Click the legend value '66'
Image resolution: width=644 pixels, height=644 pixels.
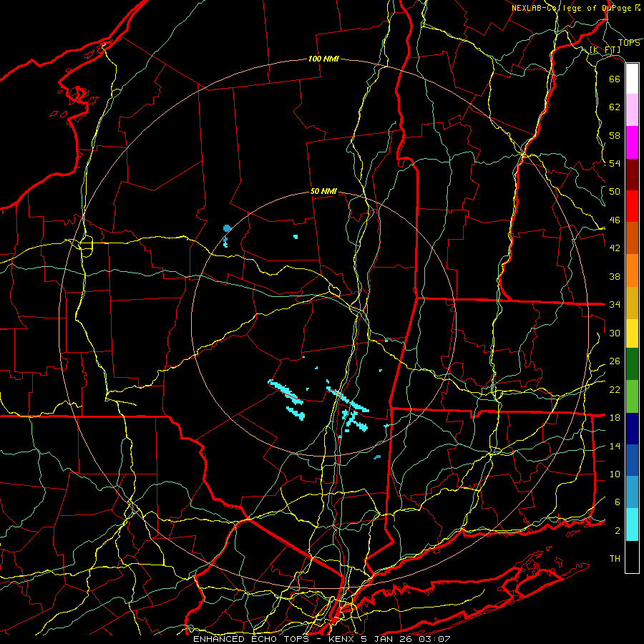(615, 79)
